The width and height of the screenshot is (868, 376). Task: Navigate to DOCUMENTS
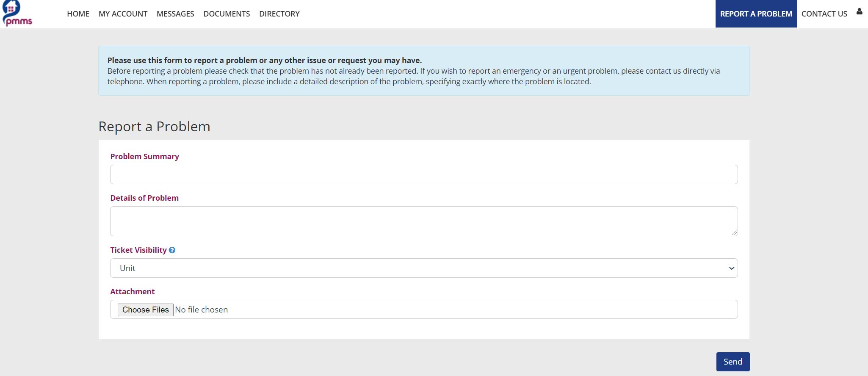click(x=227, y=14)
